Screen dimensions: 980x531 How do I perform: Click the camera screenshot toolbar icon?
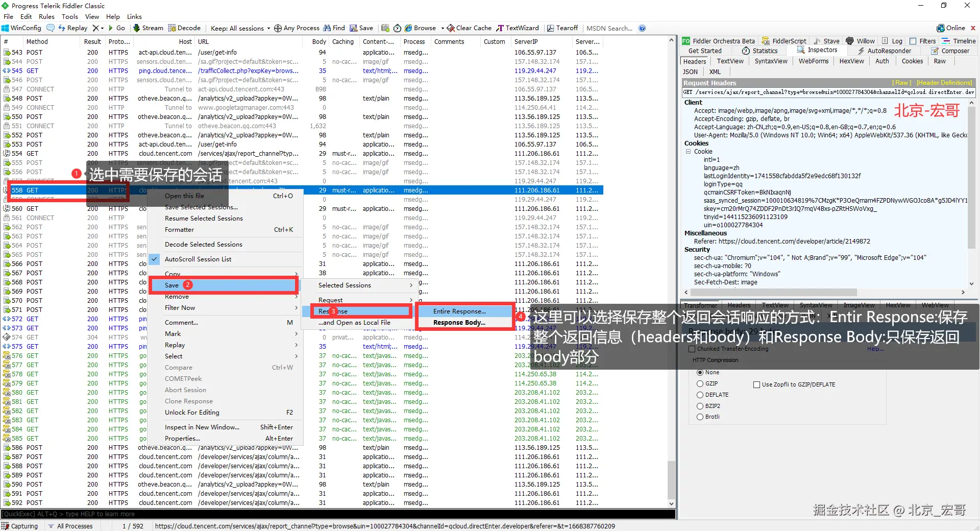point(385,28)
